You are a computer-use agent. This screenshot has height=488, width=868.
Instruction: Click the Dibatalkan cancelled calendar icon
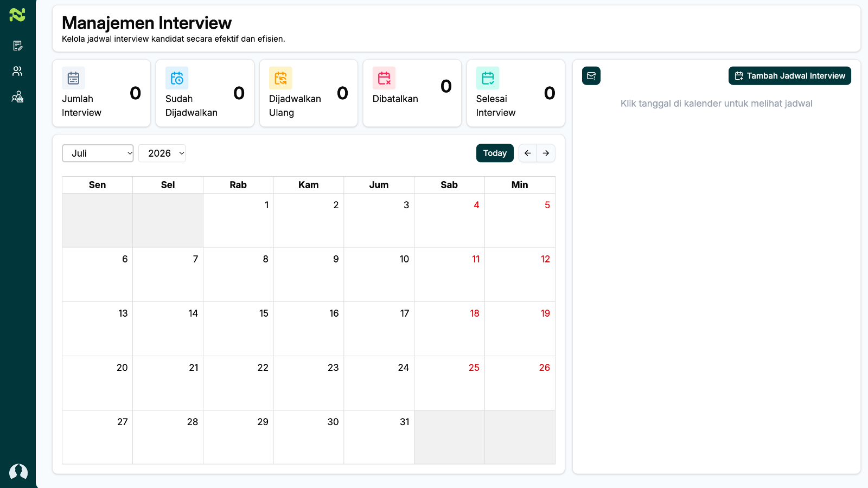pyautogui.click(x=384, y=78)
